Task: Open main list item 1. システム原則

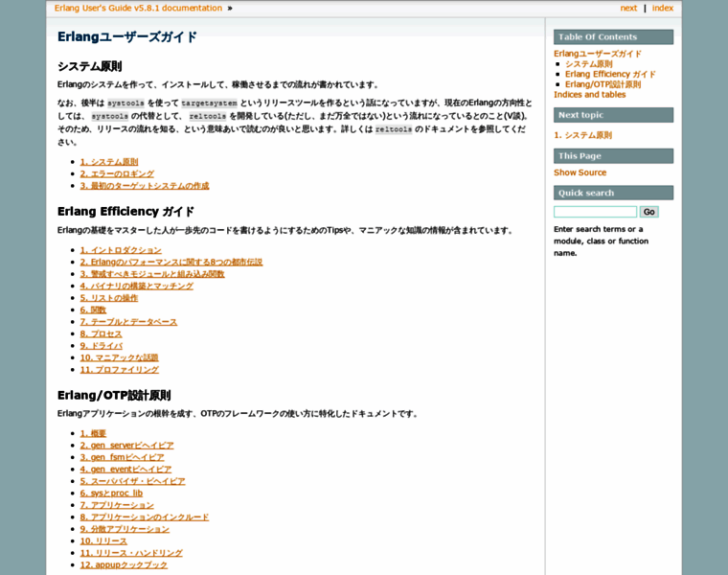Action: pos(109,162)
